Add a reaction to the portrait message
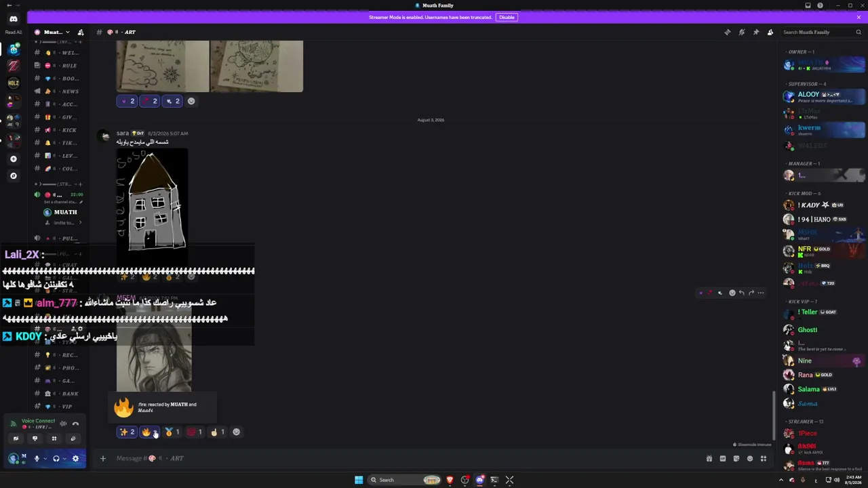Screen dimensions: 868x488 [236, 432]
